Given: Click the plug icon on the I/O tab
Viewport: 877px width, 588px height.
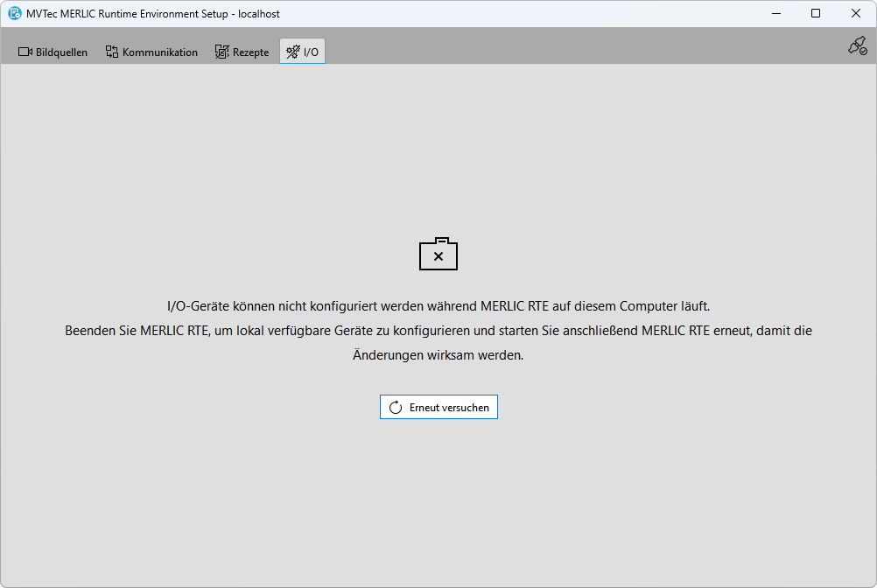Looking at the screenshot, I should 293,52.
